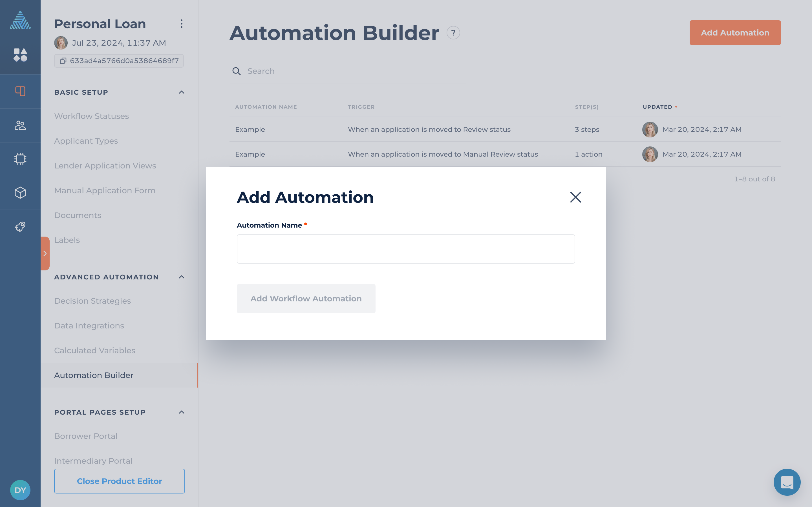Viewport: 812px width, 507px height.
Task: Go to Decision Strategies page
Action: [x=92, y=301]
